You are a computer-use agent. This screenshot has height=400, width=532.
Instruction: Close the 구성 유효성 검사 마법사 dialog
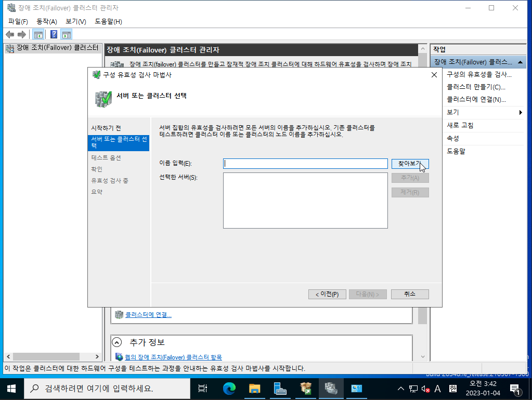click(x=434, y=75)
